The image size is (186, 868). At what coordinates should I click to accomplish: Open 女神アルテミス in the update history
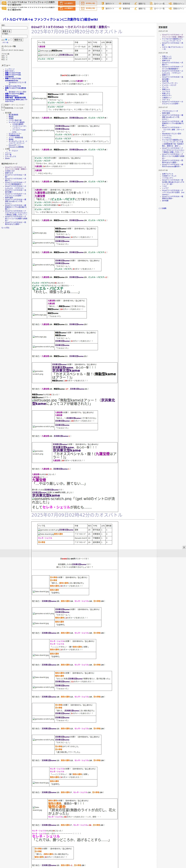pyautogui.click(x=167, y=174)
